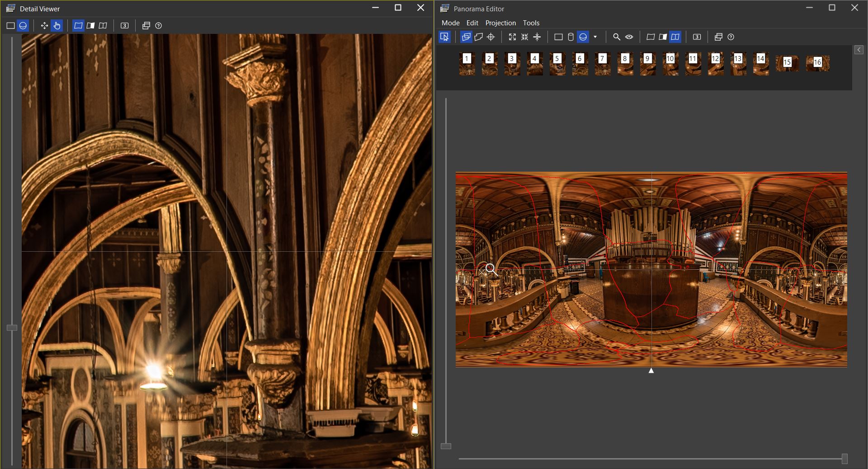Click the windows arrangement icon in Detail Viewer
The height and width of the screenshot is (469, 868).
pos(146,26)
